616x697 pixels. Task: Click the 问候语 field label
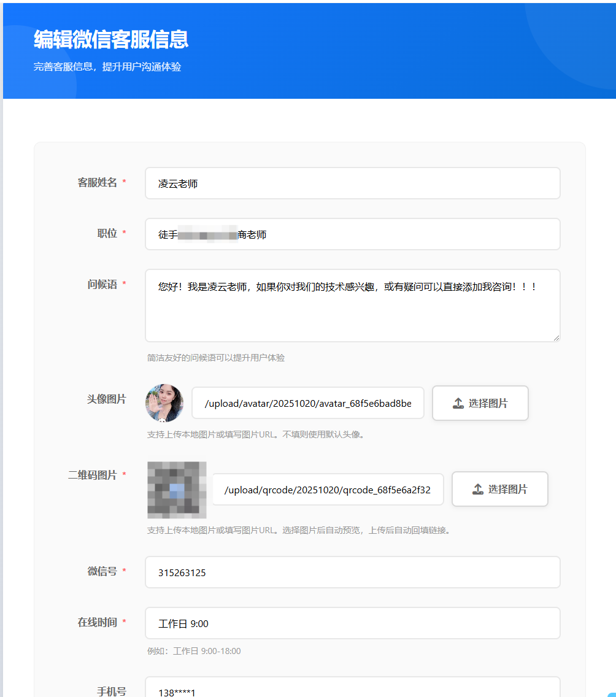point(102,284)
